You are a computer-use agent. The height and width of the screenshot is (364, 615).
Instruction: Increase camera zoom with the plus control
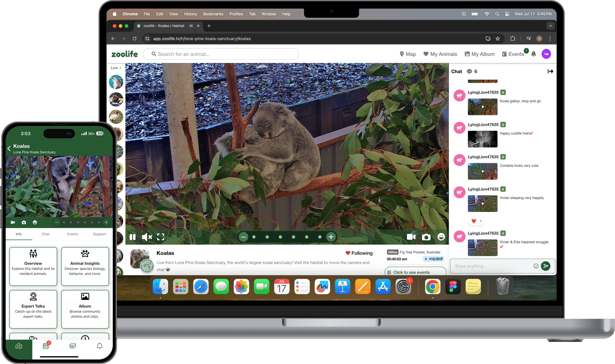pos(331,237)
